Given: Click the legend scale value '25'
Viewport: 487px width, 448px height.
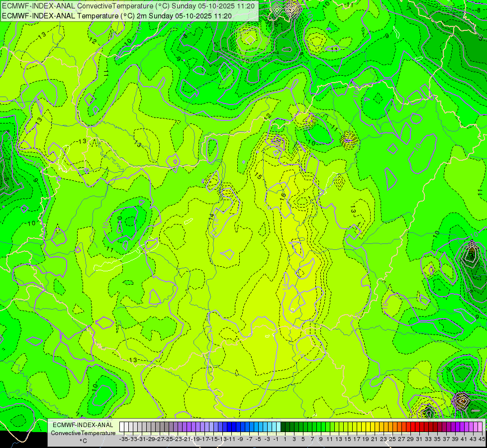Looking at the screenshot, I should [x=392, y=439].
